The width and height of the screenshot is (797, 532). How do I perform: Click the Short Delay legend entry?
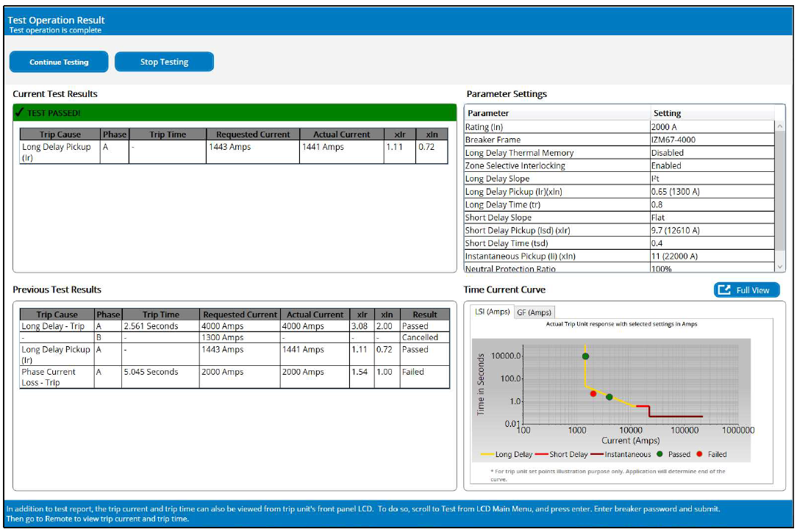click(562, 454)
